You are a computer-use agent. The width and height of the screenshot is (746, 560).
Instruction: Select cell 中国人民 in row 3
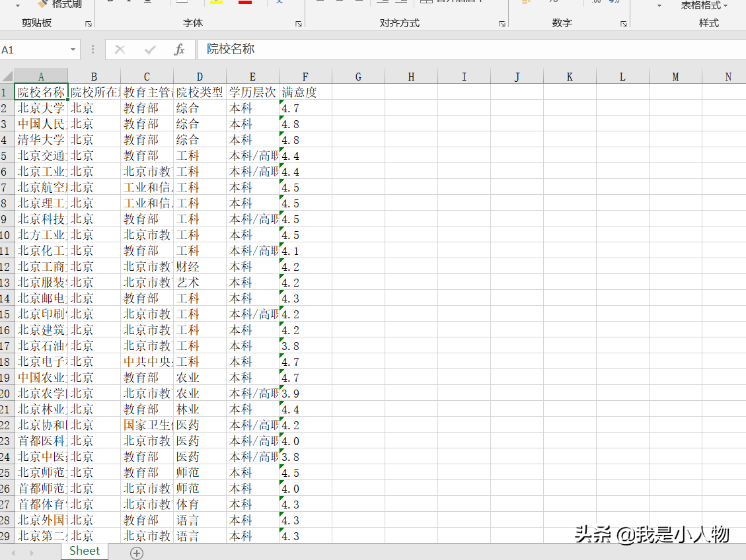[41, 124]
